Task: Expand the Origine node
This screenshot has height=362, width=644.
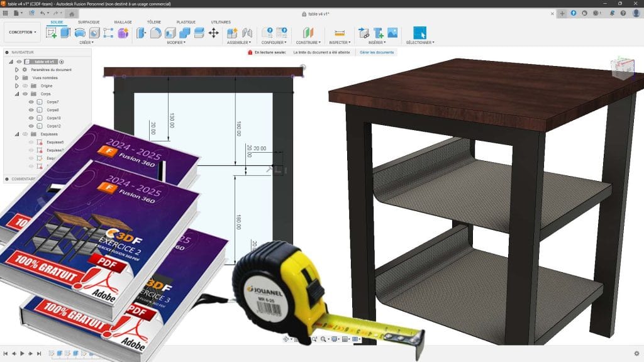Action: [x=17, y=85]
